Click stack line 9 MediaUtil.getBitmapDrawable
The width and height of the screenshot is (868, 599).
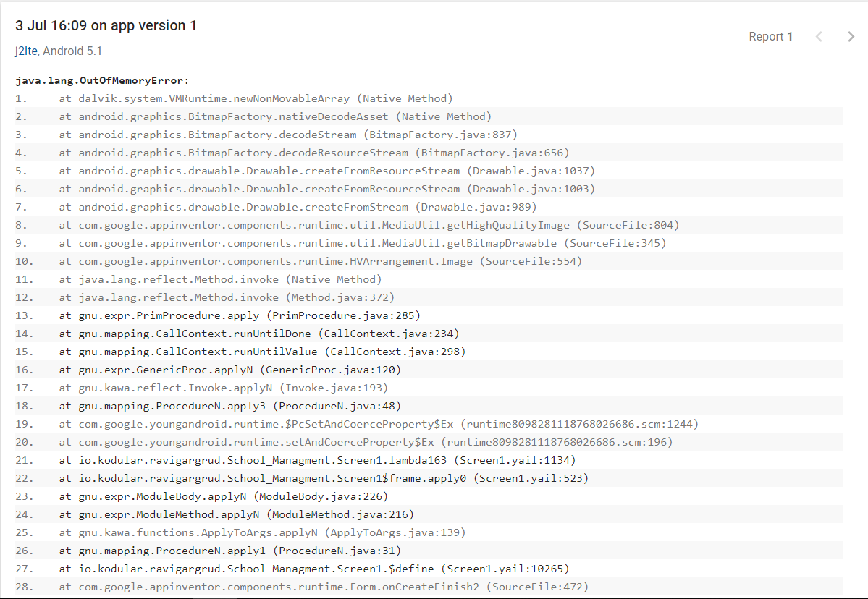[363, 243]
